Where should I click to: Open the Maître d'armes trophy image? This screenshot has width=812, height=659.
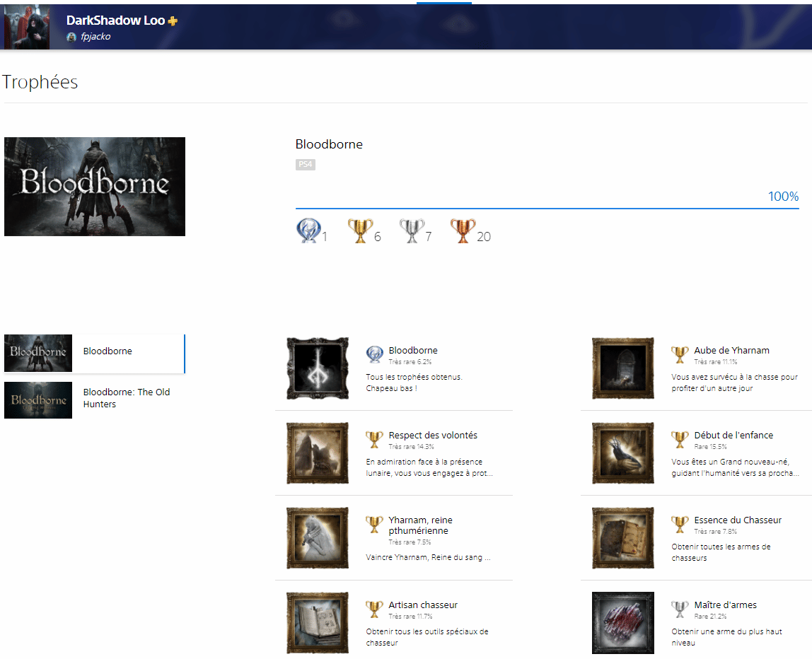pos(623,623)
